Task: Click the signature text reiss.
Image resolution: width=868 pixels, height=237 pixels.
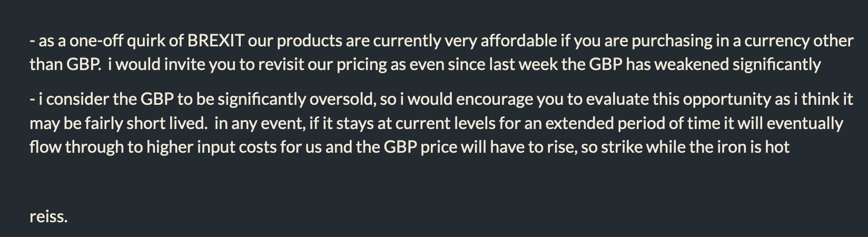Action: point(48,216)
